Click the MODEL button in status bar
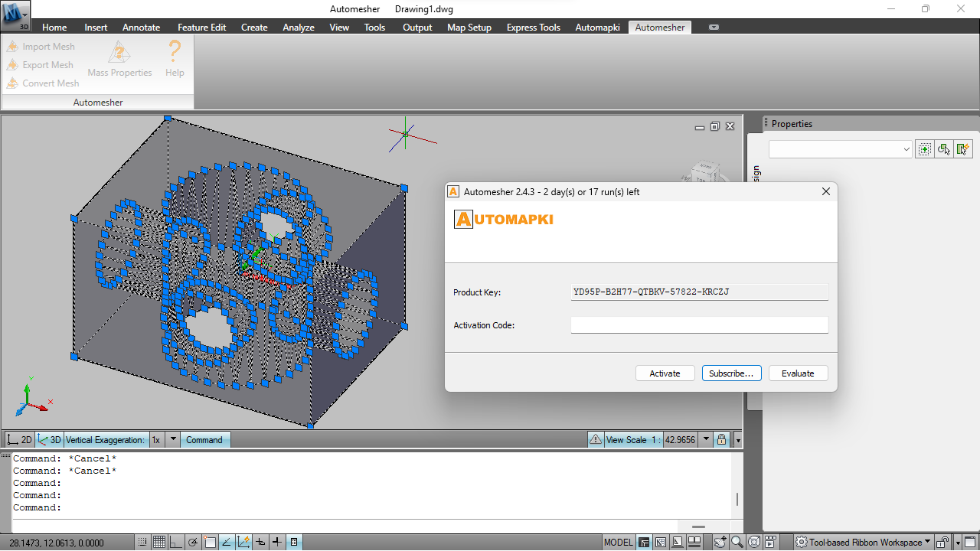This screenshot has width=980, height=551. 619,543
